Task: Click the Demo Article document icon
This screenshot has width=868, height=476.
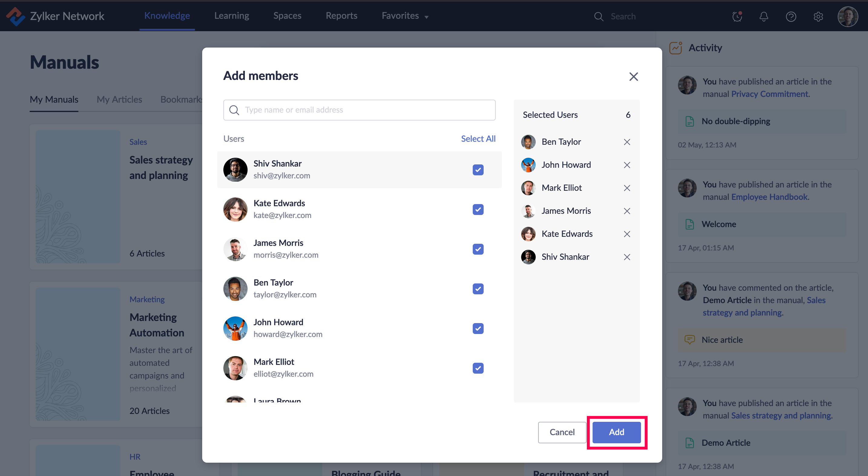Action: tap(690, 443)
